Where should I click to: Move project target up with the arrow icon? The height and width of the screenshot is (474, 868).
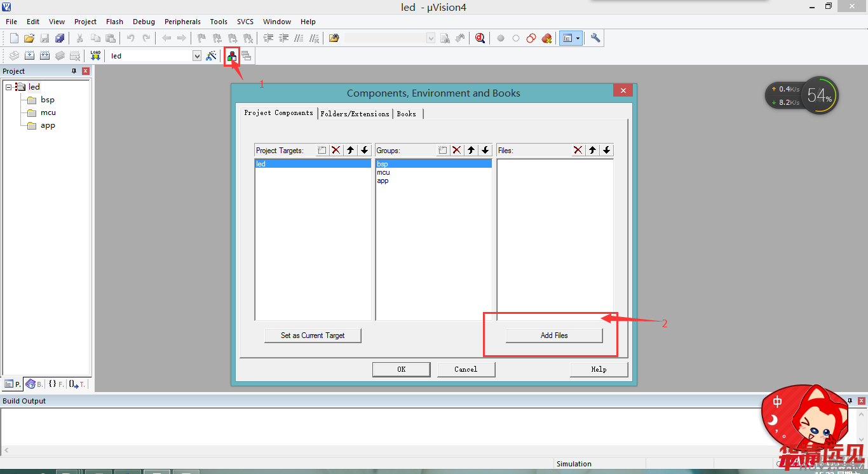click(x=350, y=151)
